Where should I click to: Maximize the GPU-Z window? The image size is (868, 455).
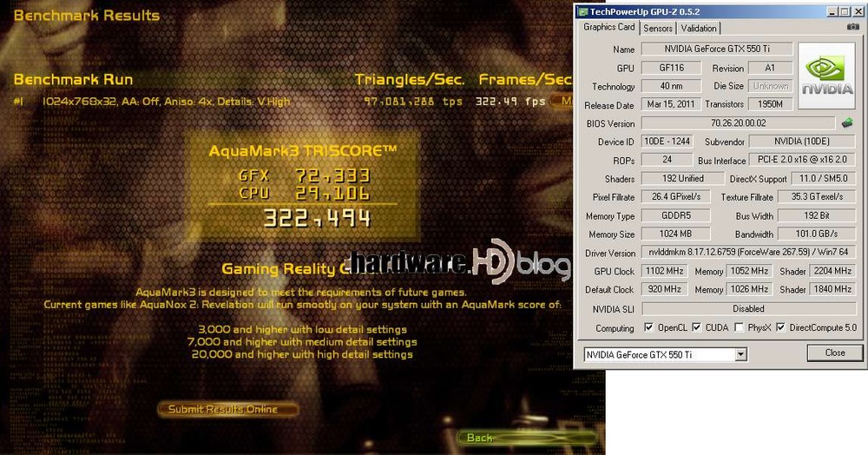pos(845,11)
